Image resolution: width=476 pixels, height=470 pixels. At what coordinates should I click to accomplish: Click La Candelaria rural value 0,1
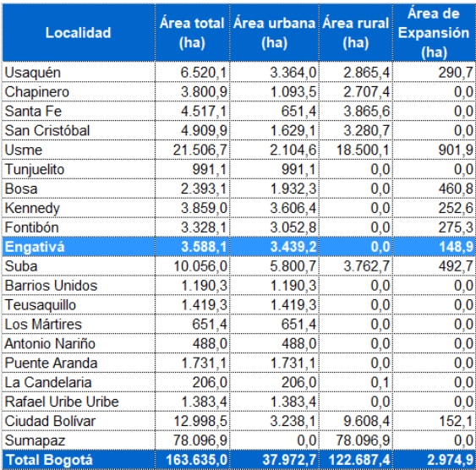(x=356, y=382)
